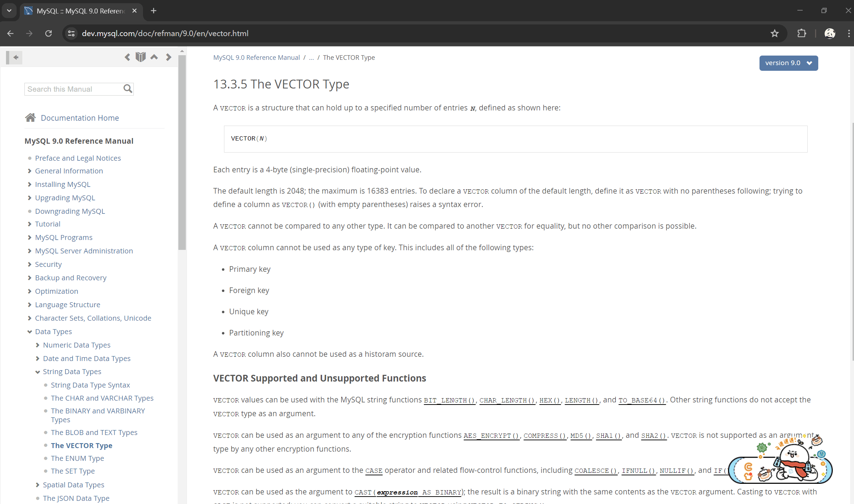Expand the Backup and Recovery section

pyautogui.click(x=30, y=278)
